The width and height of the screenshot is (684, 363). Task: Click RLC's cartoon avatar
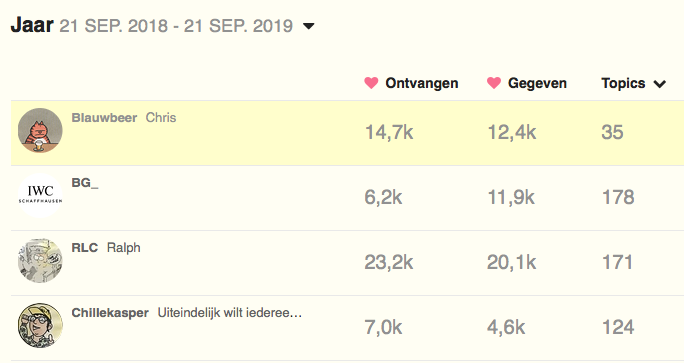pos(40,260)
